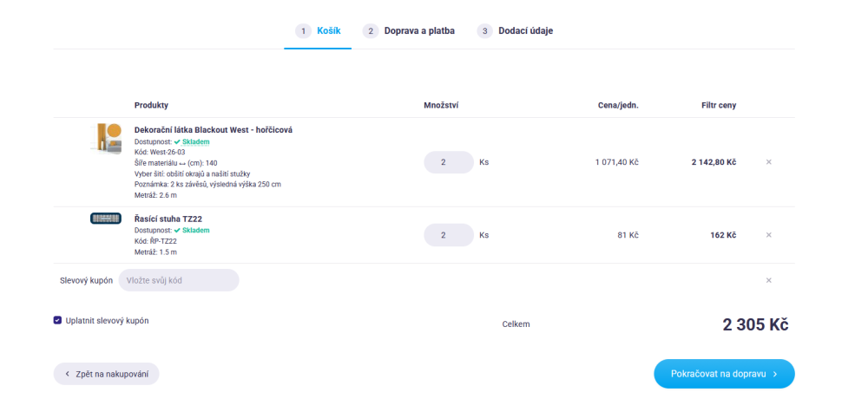Open the Řasící stuha TZ22 product thumbnail

pos(106,219)
